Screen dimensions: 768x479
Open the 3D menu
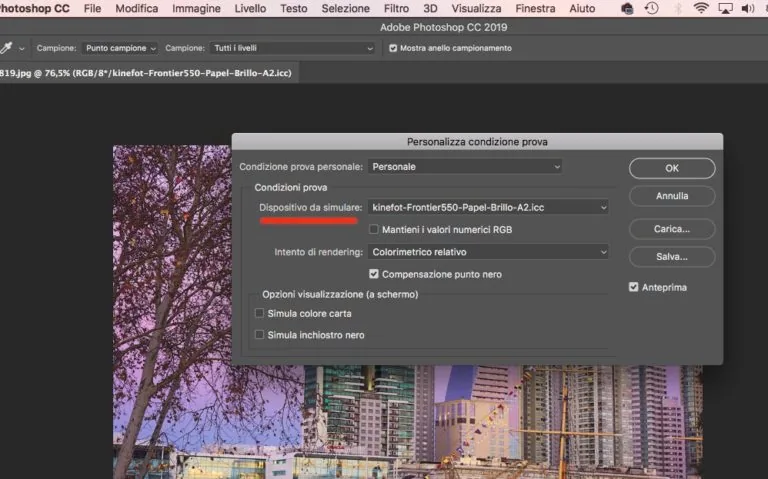tap(430, 8)
